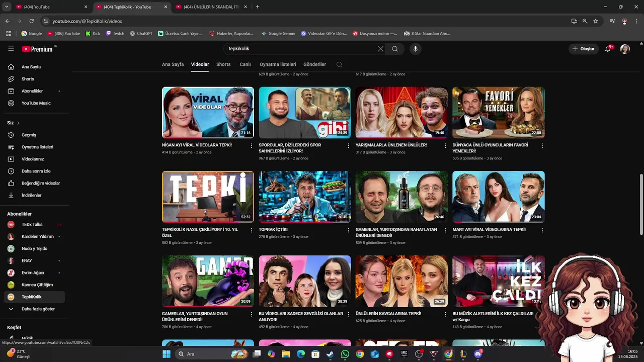Open Karınca Çiftliğim subscription channel
644x362 pixels.
pyautogui.click(x=35, y=285)
